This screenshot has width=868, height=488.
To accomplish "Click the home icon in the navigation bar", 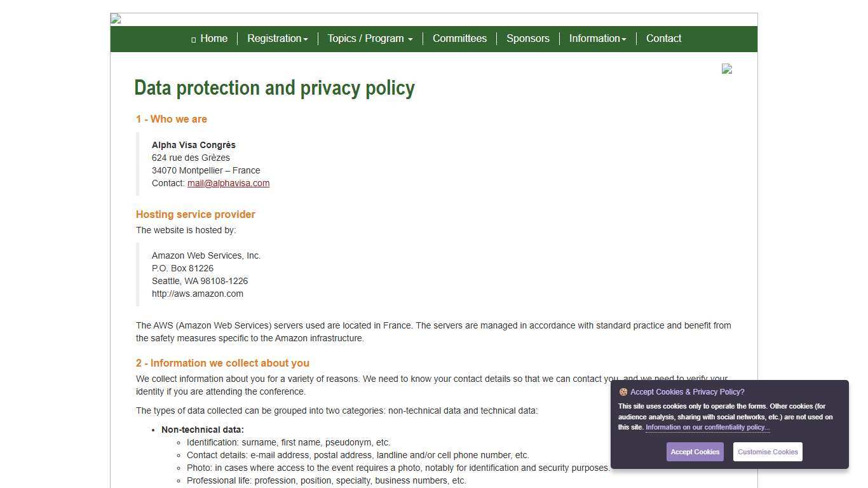I will click(x=193, y=39).
